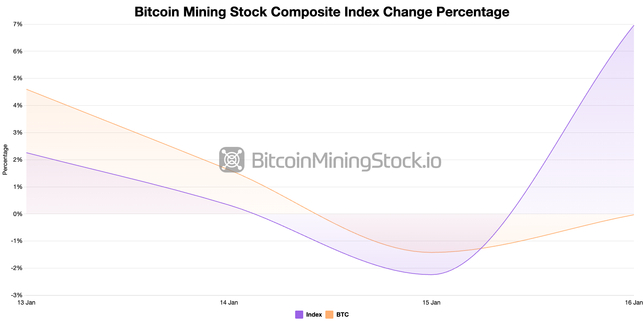Image resolution: width=644 pixels, height=322 pixels.
Task: Select the 15 Jan x-axis label
Action: (x=431, y=303)
